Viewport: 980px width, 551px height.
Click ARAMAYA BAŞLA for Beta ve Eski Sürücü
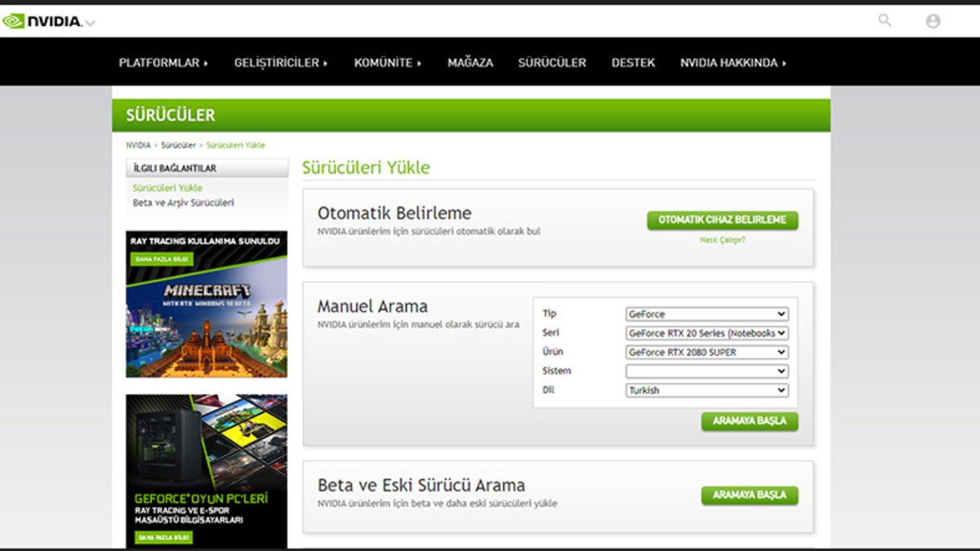(749, 495)
